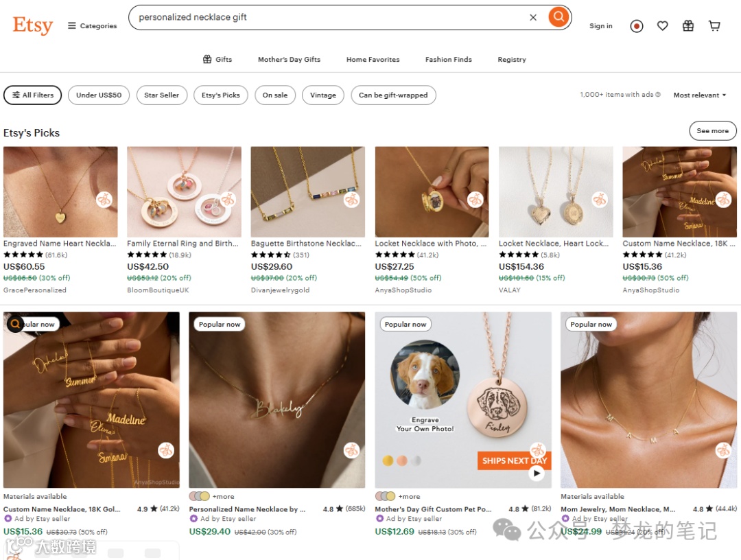Expand the Categories menu
The height and width of the screenshot is (560, 741).
pyautogui.click(x=92, y=25)
